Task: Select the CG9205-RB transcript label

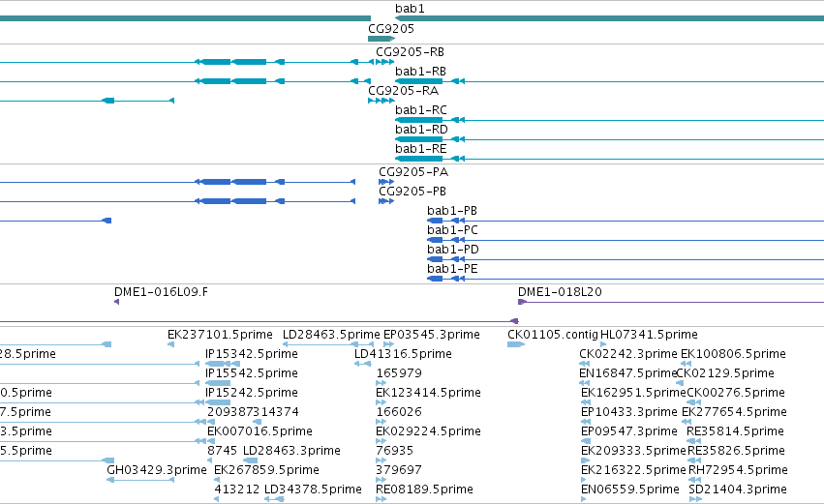Action: coord(410,52)
